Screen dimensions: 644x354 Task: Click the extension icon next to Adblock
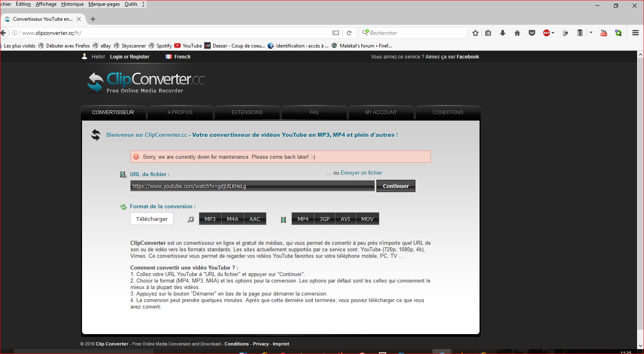(x=565, y=33)
